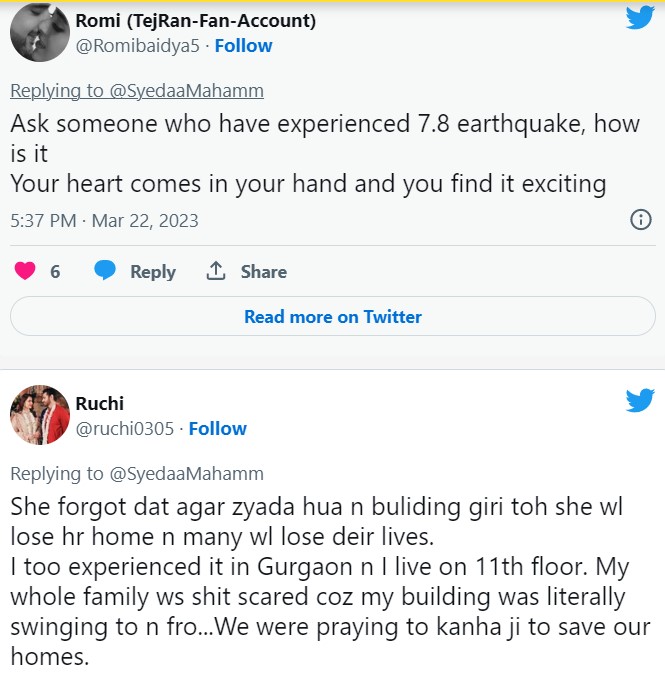This screenshot has height=675, width=665.
Task: Click the share upload arrow icon
Action: (x=215, y=271)
